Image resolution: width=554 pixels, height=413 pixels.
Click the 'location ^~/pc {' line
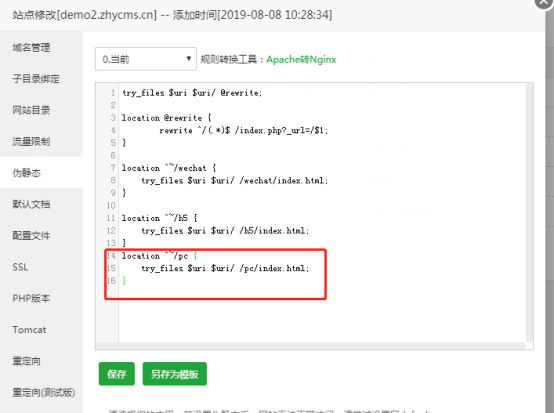(159, 255)
